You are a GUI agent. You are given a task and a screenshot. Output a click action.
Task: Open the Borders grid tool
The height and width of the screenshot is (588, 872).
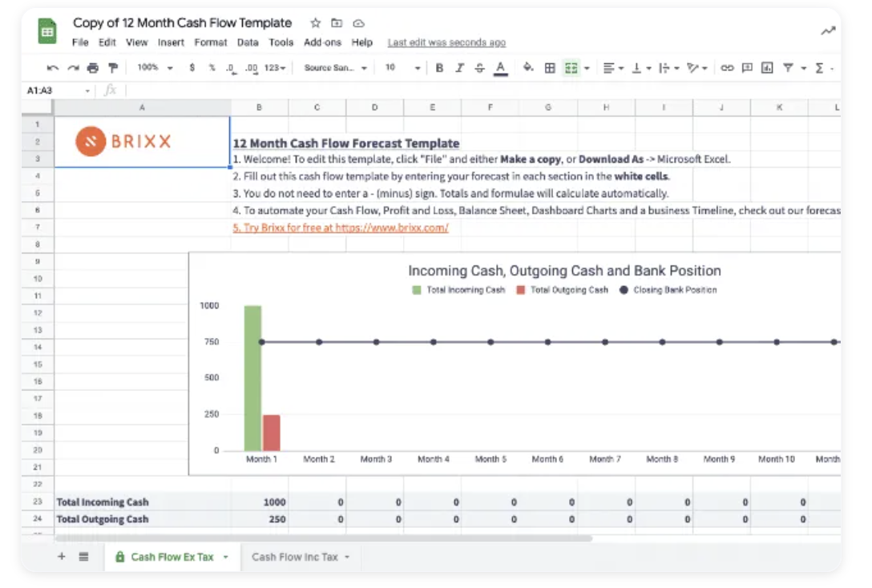[x=550, y=68]
